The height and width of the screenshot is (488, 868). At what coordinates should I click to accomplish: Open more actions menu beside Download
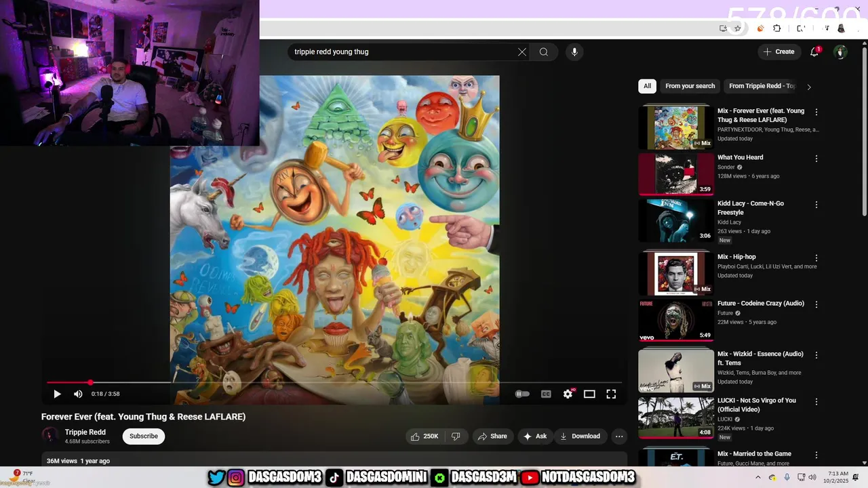point(619,436)
